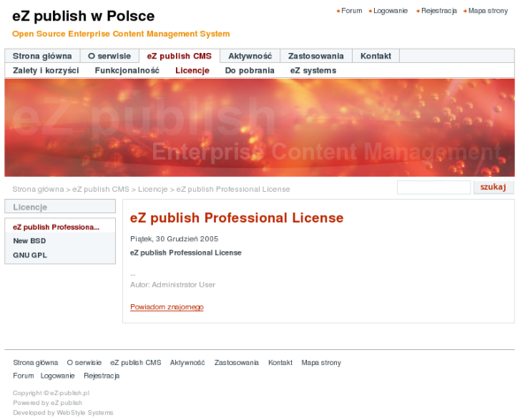Click eZ publish CMS in the breadcrumb
Viewport: 520px width, 420px height.
[x=101, y=189]
